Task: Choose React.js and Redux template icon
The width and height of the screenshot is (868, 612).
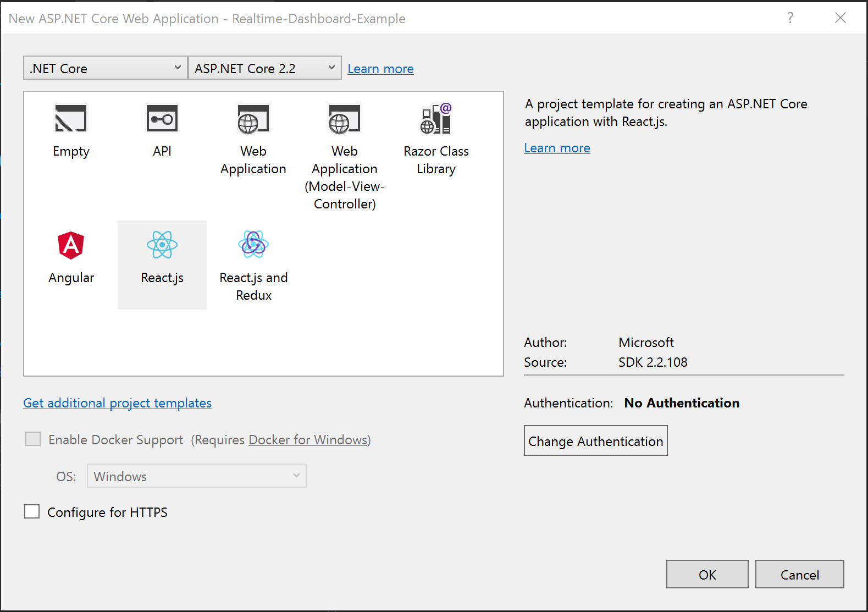Action: coord(253,244)
